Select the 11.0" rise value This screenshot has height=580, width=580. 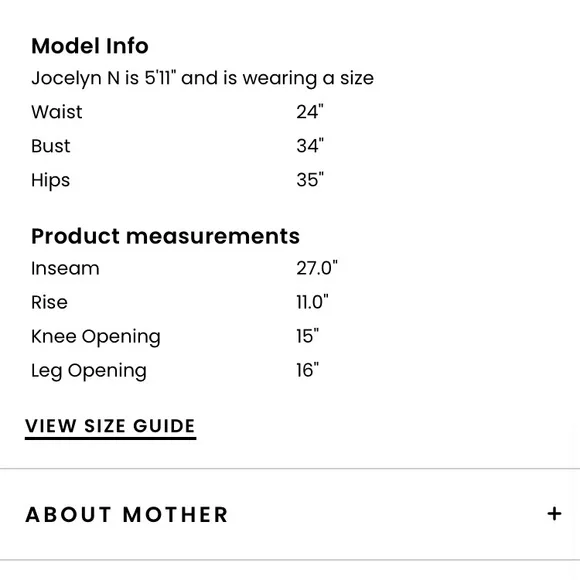(312, 302)
